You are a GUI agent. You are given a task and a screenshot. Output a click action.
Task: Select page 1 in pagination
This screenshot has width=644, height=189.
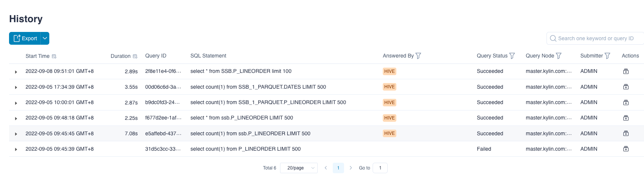pos(338,168)
